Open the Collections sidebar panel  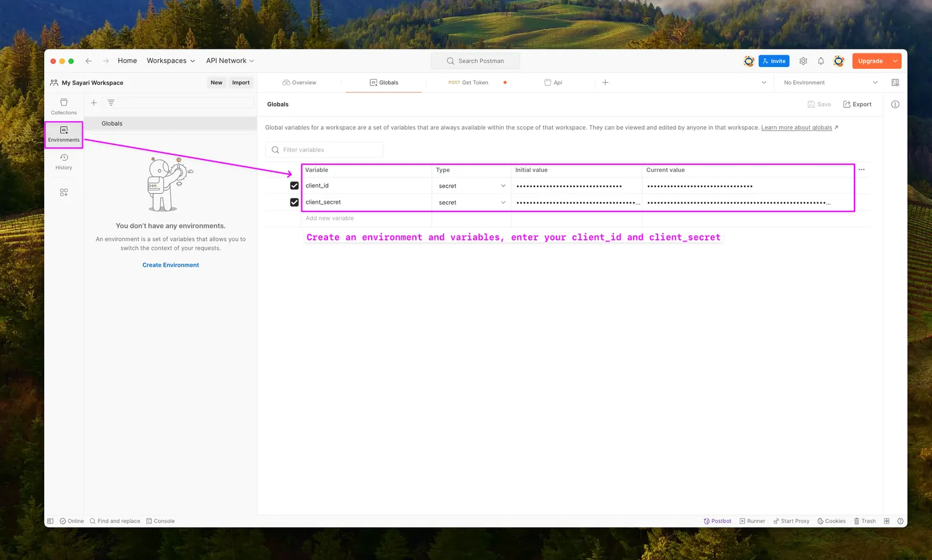(63, 107)
